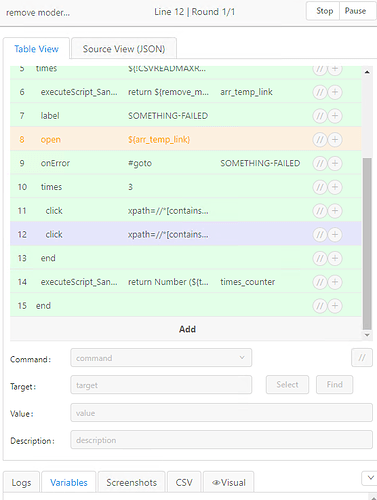Toggle comment icon on row 9 onError

click(320, 163)
